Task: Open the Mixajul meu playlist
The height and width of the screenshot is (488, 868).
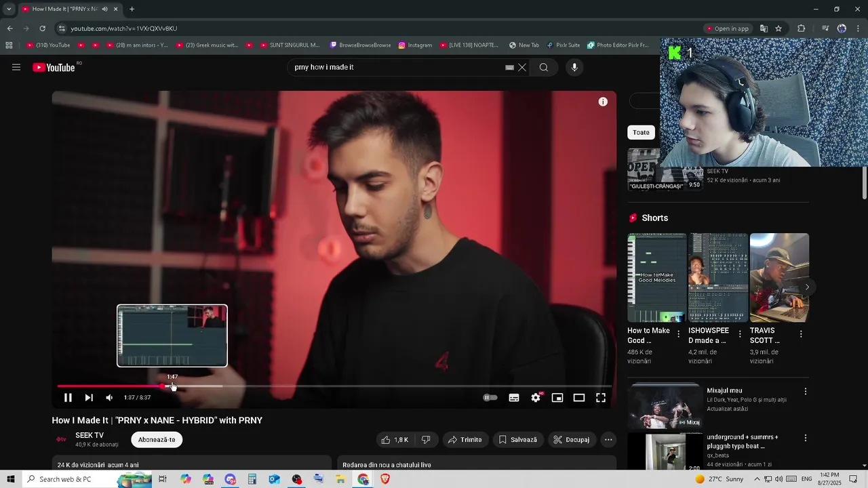Action: 665,407
